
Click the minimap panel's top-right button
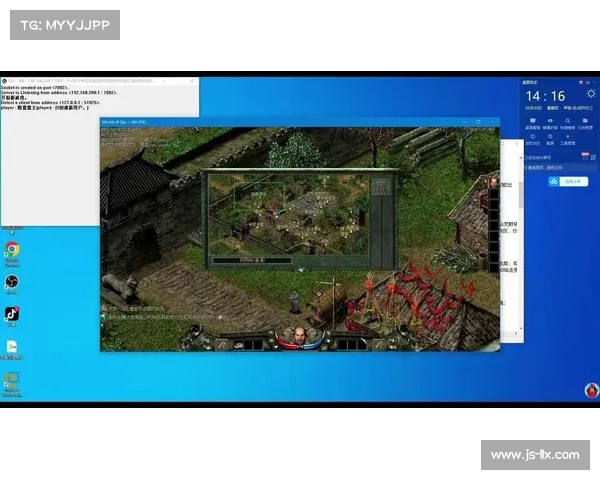pos(382,186)
